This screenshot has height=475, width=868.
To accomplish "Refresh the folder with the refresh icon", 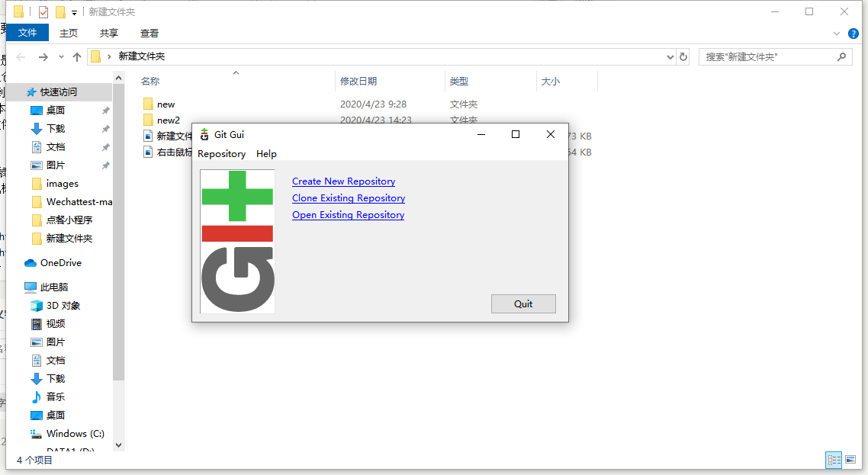I will tap(683, 57).
